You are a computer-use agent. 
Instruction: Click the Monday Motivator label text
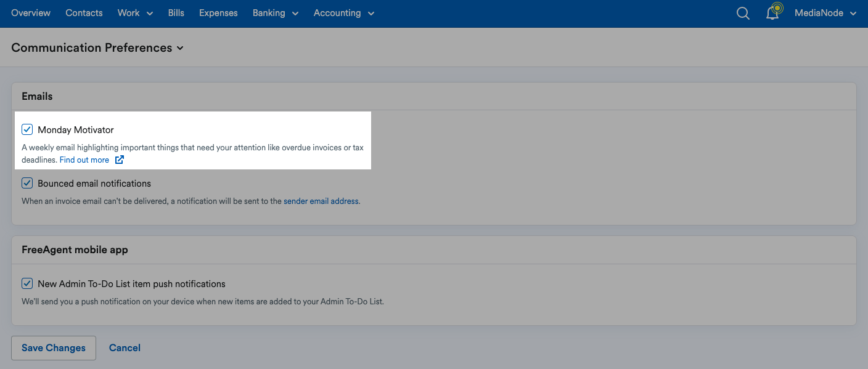76,129
